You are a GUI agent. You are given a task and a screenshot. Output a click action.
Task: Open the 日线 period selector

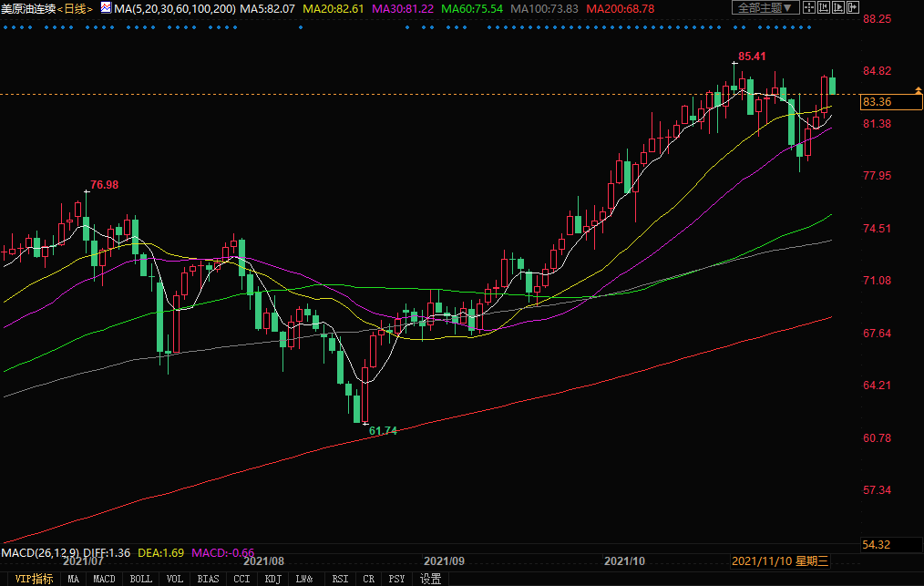click(x=77, y=8)
